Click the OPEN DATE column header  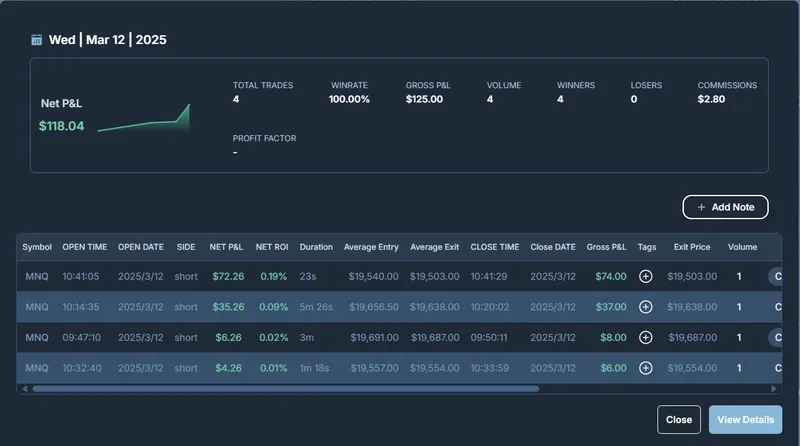tap(141, 247)
